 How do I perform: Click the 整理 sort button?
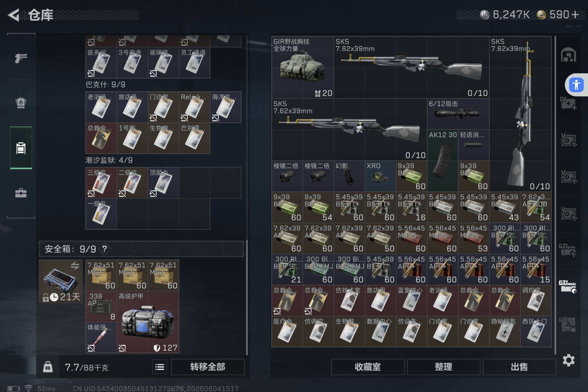(443, 367)
